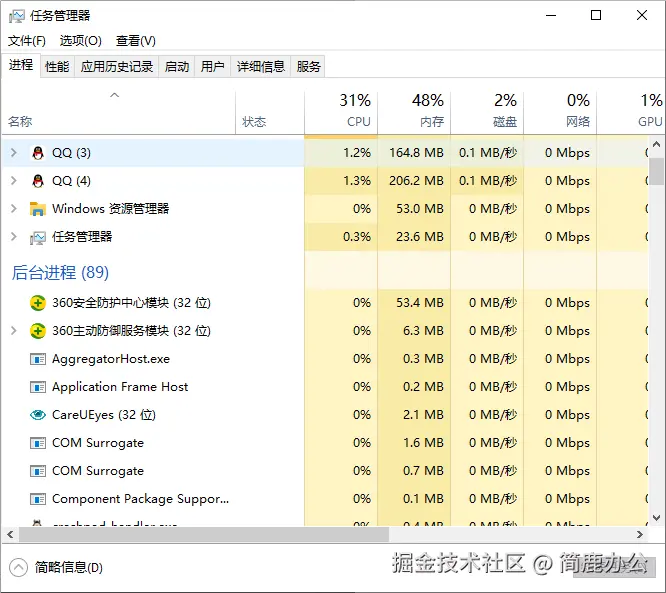Click the 1.6 MB COM Surrogate icon
Viewport: 666px width, 593px height.
coord(38,443)
